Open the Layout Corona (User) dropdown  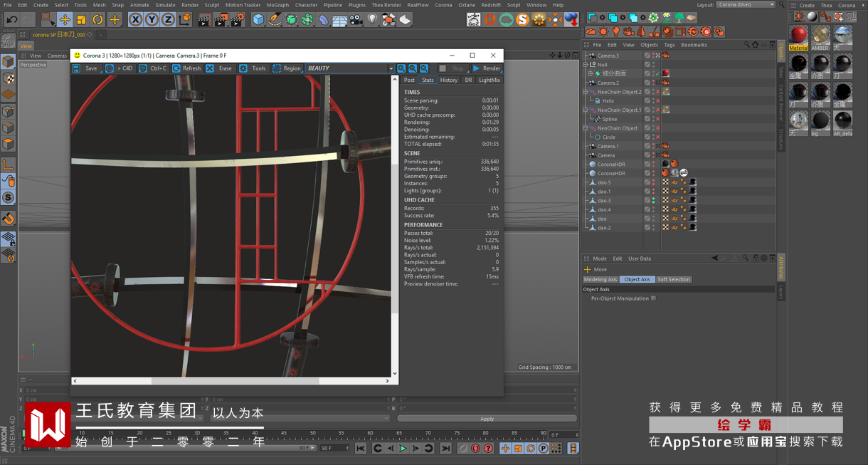point(745,5)
